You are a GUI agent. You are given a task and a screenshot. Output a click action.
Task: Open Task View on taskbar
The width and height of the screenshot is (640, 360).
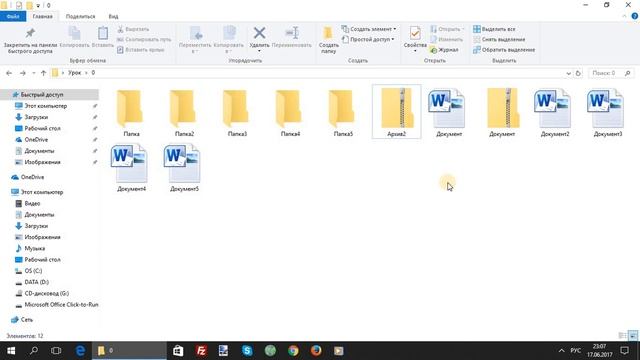[x=56, y=351]
